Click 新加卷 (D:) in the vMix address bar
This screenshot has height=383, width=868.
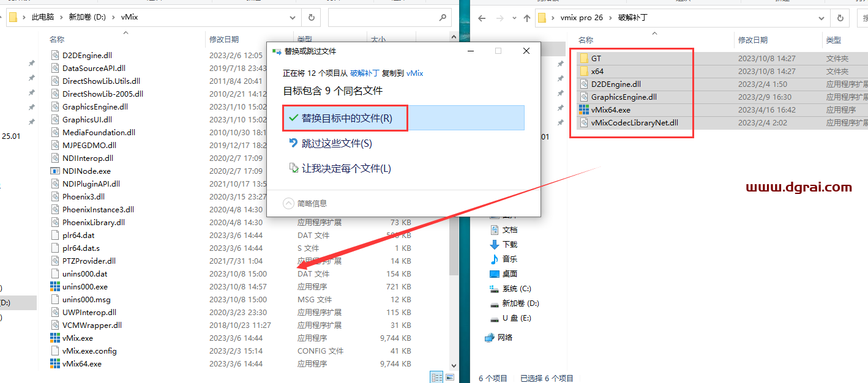pyautogui.click(x=87, y=17)
